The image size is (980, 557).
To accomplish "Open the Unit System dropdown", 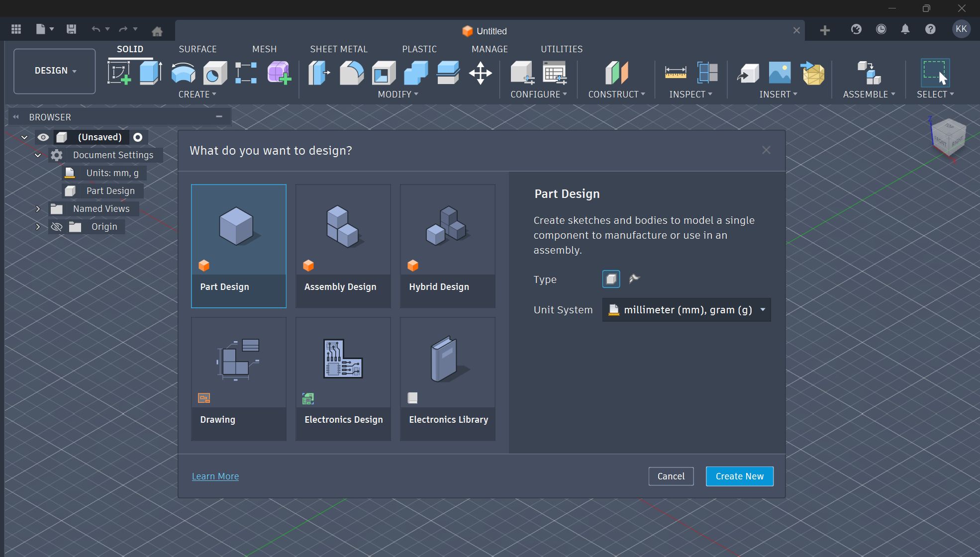I will click(686, 310).
